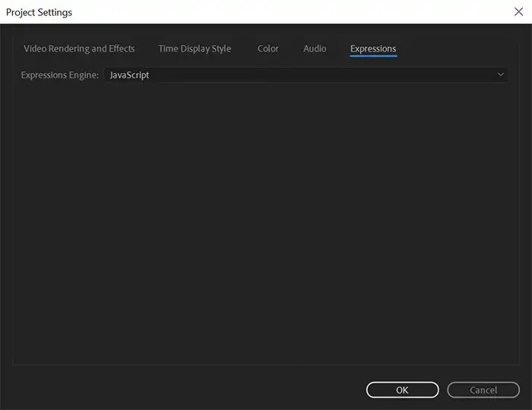
Task: Go to the Color tab
Action: pyautogui.click(x=268, y=49)
